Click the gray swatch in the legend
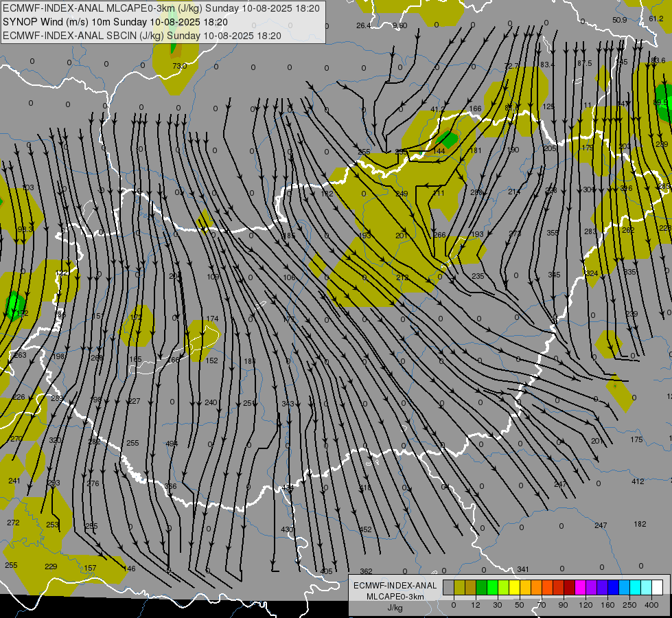The height and width of the screenshot is (618, 672). pyautogui.click(x=448, y=588)
